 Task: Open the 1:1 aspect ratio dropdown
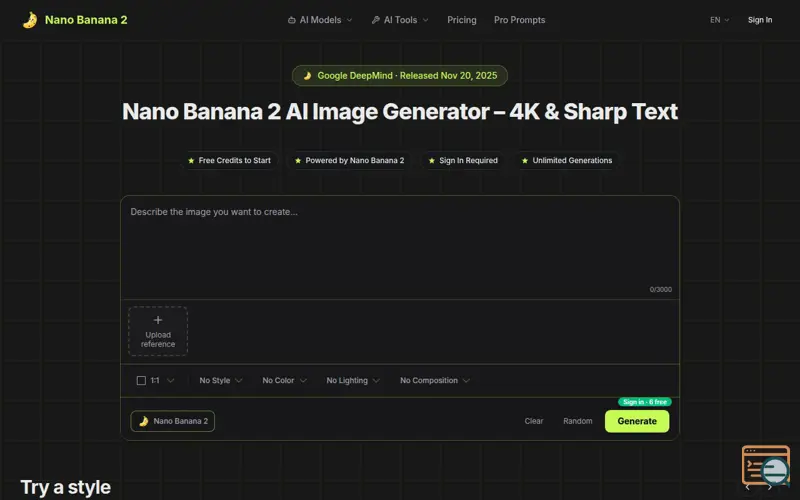click(156, 381)
